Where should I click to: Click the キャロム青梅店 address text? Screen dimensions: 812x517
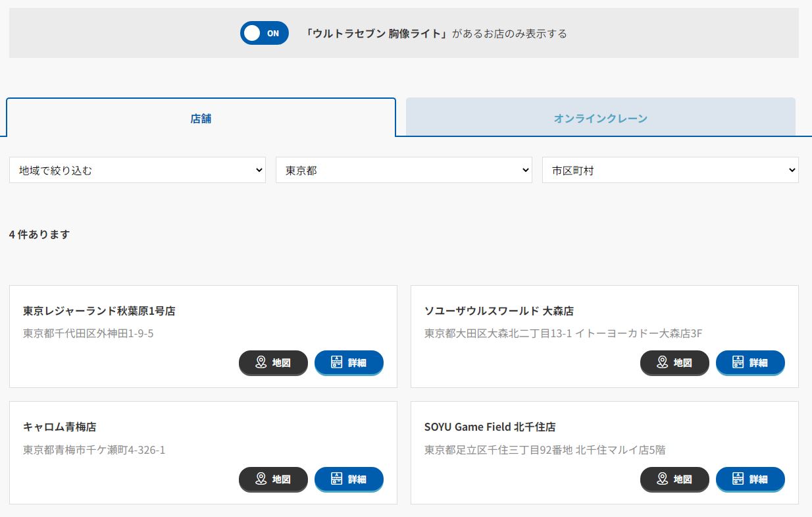[x=94, y=450]
